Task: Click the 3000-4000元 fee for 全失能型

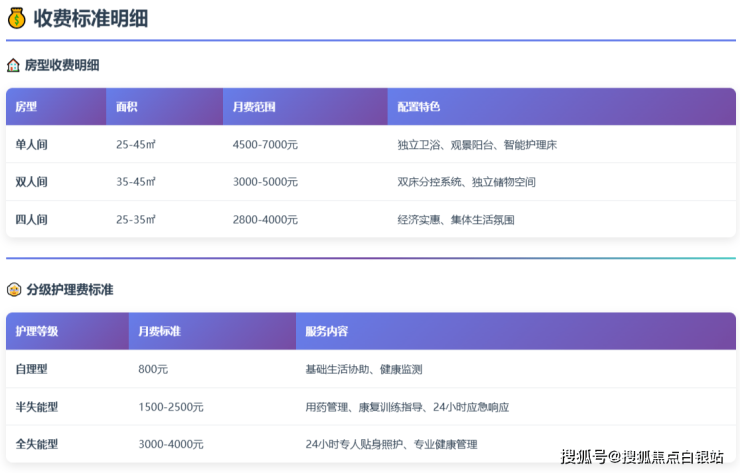Action: (x=170, y=444)
